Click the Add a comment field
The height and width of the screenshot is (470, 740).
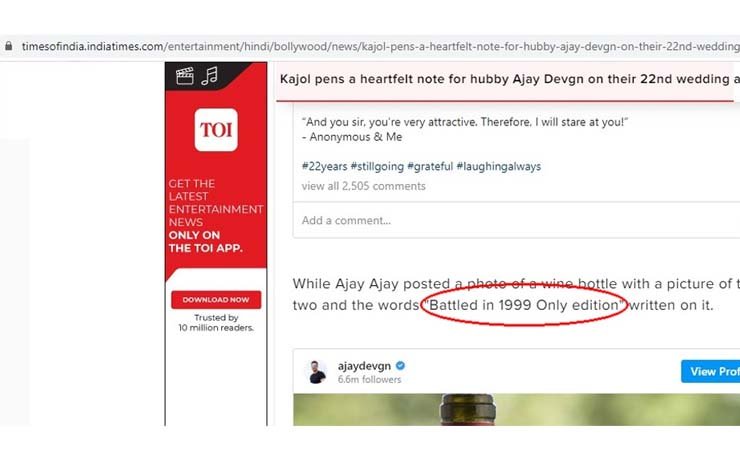(x=516, y=220)
